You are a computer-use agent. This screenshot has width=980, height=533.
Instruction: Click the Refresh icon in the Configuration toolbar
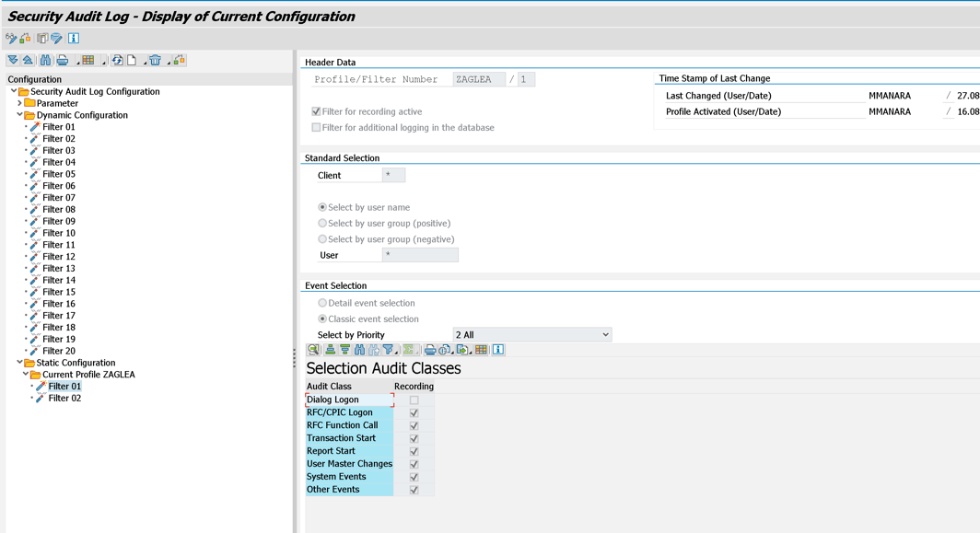tap(118, 59)
